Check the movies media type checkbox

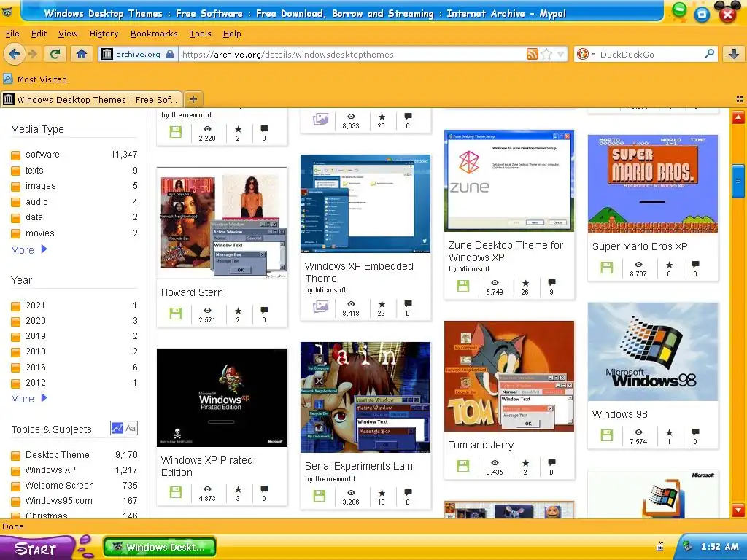[16, 233]
